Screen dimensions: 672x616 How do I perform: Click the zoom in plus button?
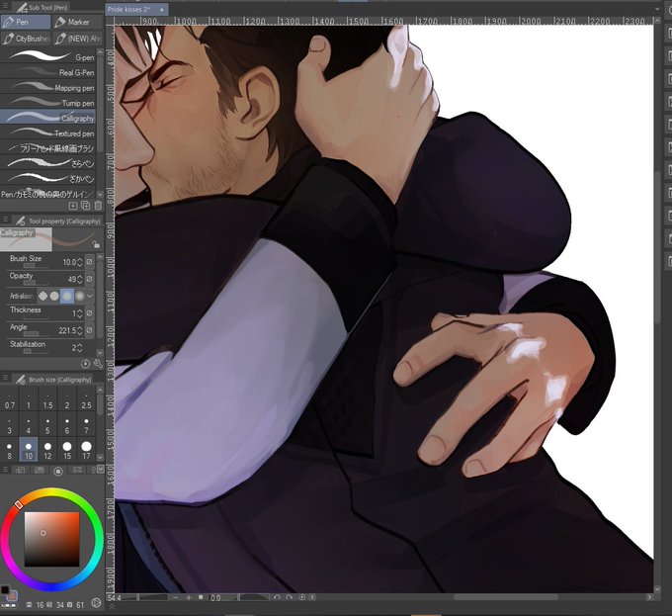189,597
